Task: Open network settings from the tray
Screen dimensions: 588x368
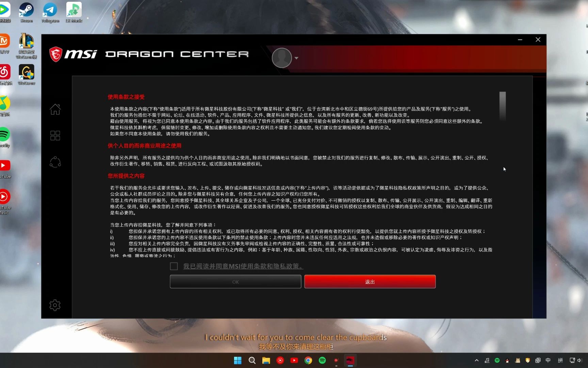Action: tap(572, 361)
